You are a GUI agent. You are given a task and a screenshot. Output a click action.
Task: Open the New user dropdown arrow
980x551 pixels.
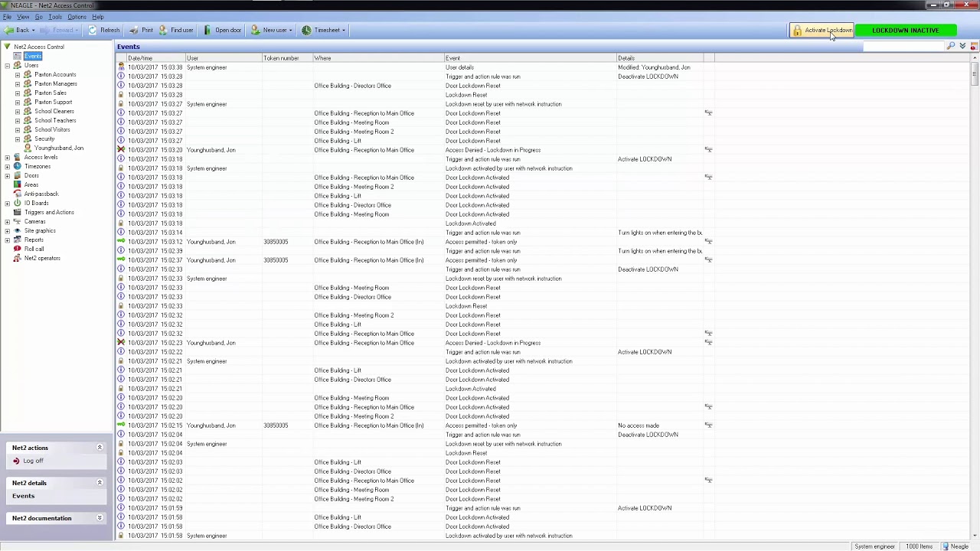(290, 30)
